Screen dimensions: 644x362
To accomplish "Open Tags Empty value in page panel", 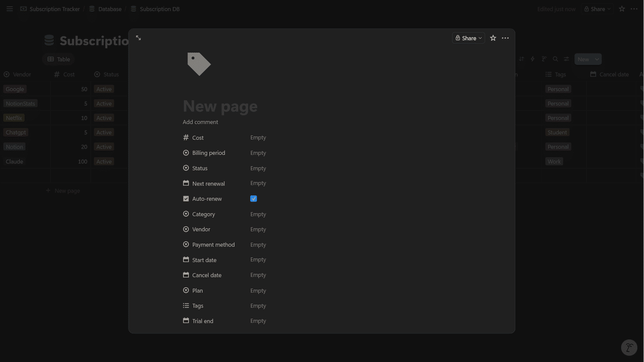I will pyautogui.click(x=258, y=306).
